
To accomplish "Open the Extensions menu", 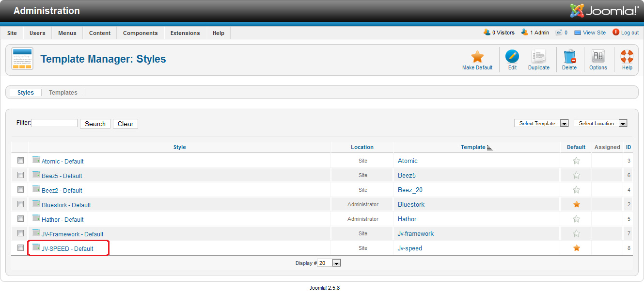I will tap(185, 33).
